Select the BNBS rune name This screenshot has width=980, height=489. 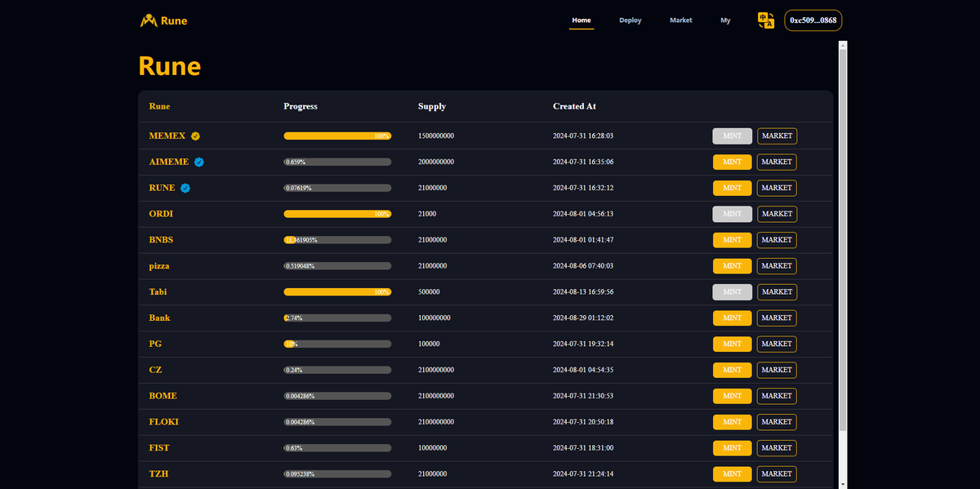coord(161,240)
